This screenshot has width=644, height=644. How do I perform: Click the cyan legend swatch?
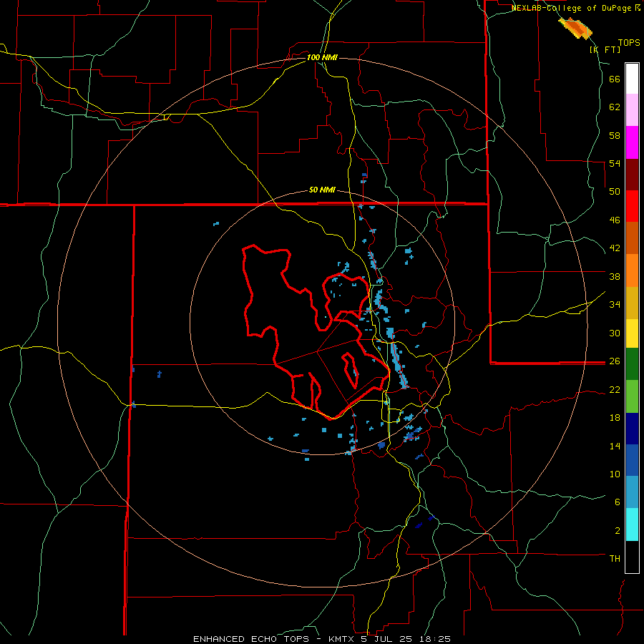[632, 525]
